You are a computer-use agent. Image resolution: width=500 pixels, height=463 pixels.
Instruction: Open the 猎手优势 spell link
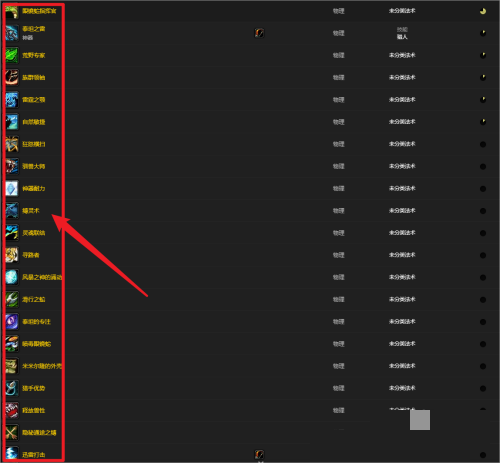[34, 388]
